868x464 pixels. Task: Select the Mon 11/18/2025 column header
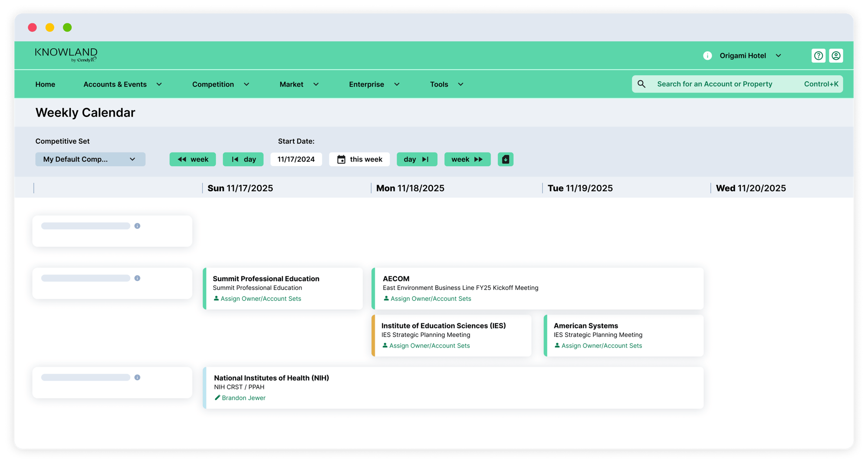pyautogui.click(x=410, y=188)
